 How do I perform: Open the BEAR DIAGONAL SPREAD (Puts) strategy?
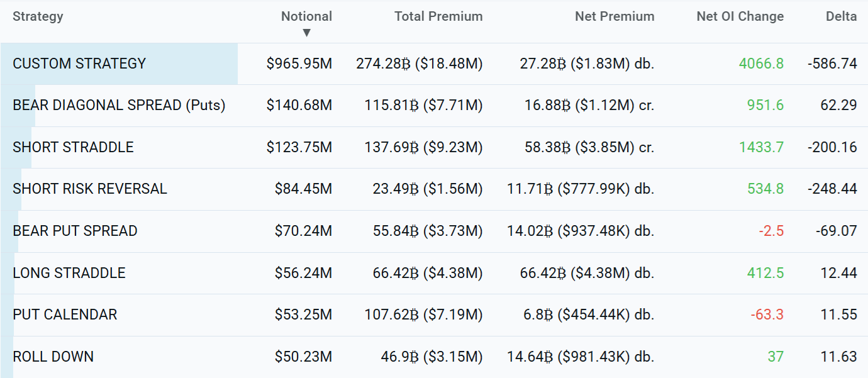[118, 105]
